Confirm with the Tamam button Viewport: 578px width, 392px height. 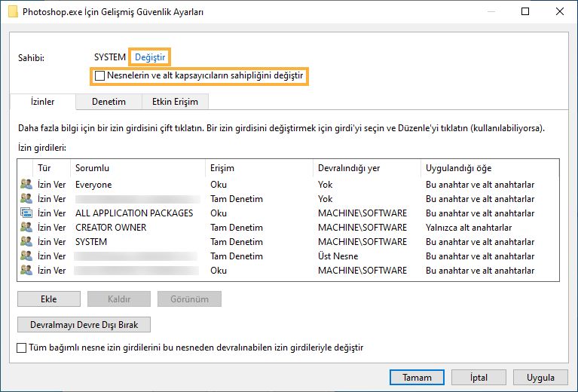tap(417, 378)
